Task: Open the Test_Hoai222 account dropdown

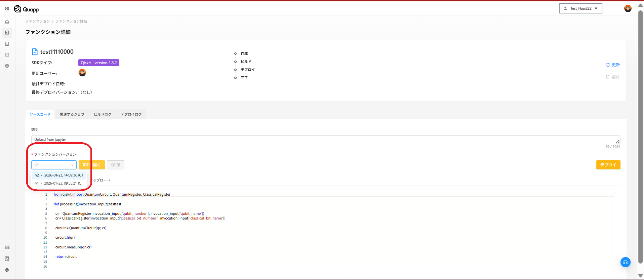Action: click(x=580, y=8)
